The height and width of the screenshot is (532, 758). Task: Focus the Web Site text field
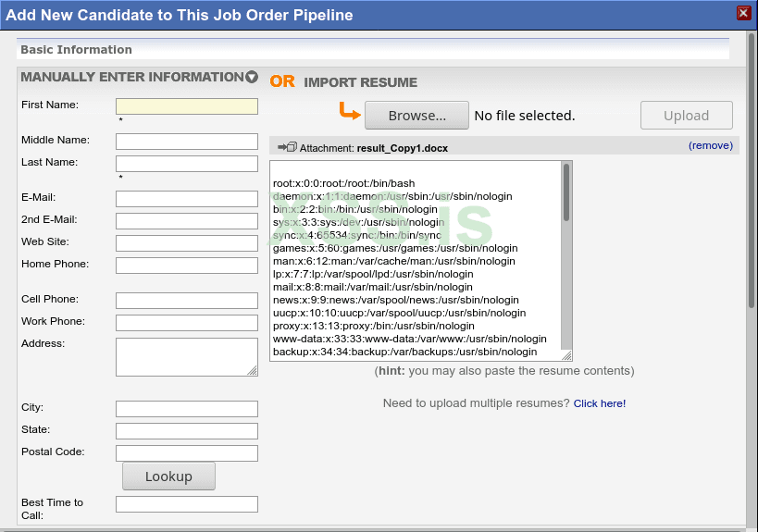pos(187,243)
